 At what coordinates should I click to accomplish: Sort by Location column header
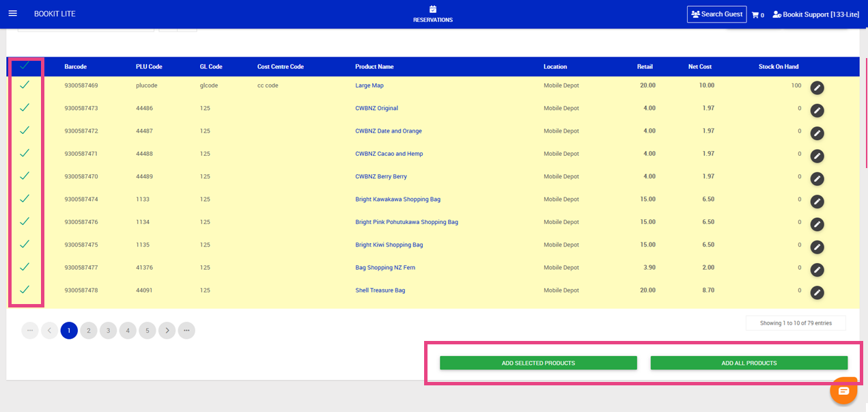555,67
